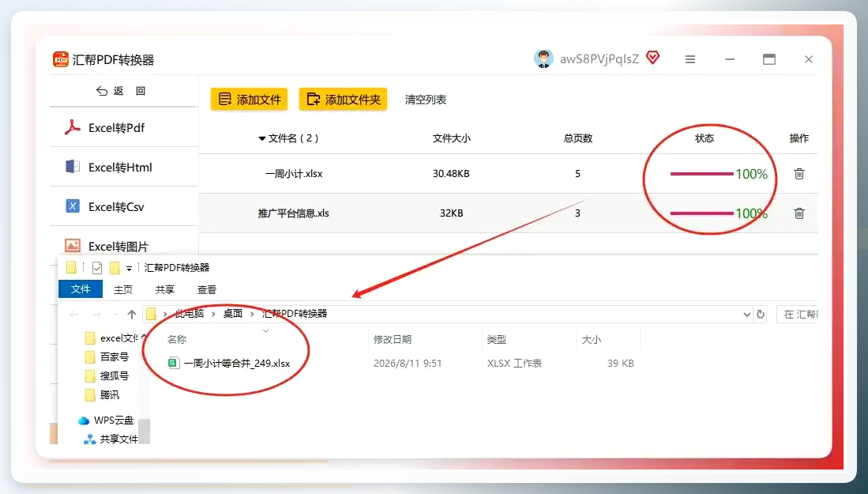The image size is (868, 494).
Task: Click the 添加文件 button
Action: click(x=249, y=99)
